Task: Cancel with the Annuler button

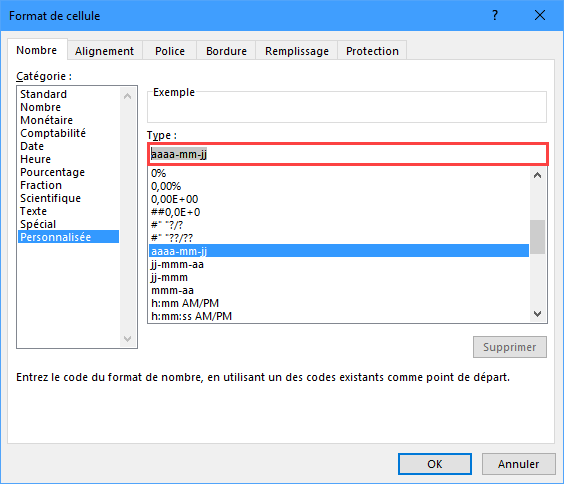Action: (518, 464)
